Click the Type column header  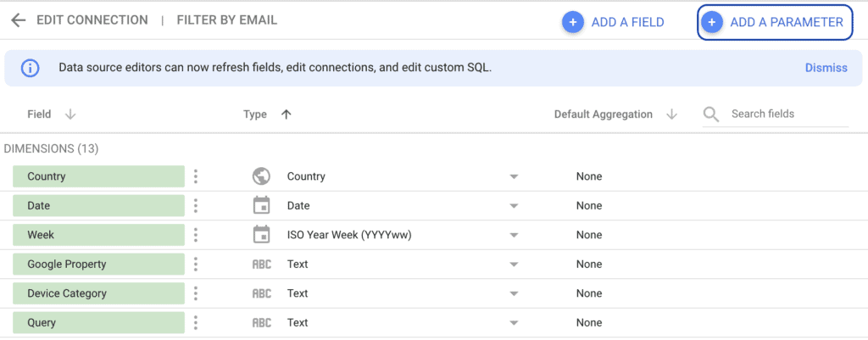[x=255, y=114]
